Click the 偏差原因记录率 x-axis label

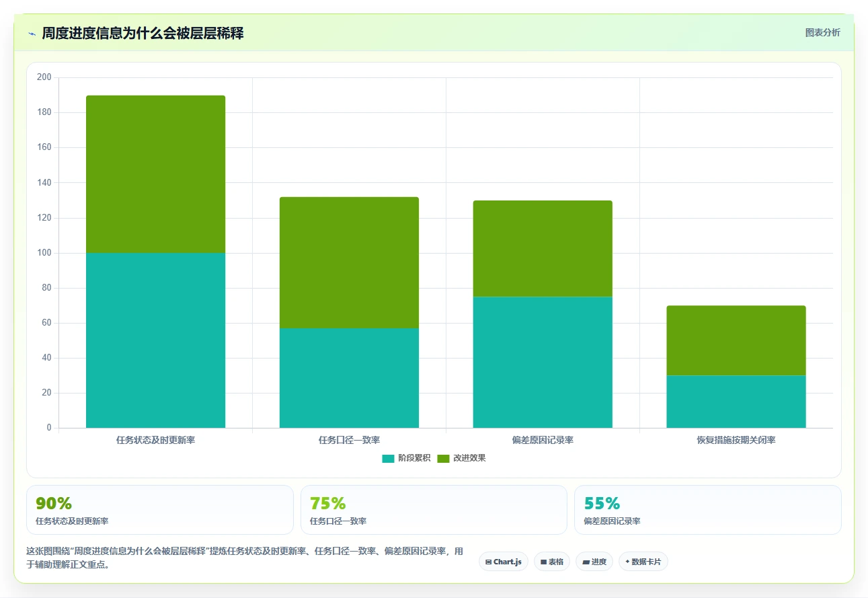[x=543, y=441]
